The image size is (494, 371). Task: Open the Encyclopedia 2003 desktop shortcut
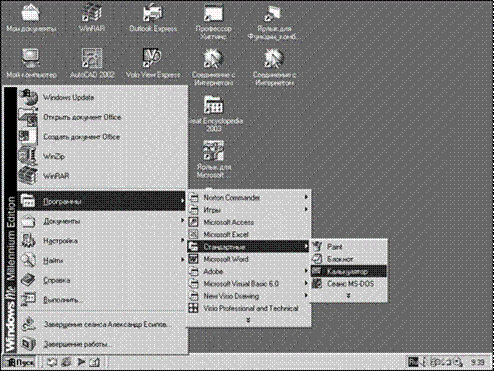point(214,114)
